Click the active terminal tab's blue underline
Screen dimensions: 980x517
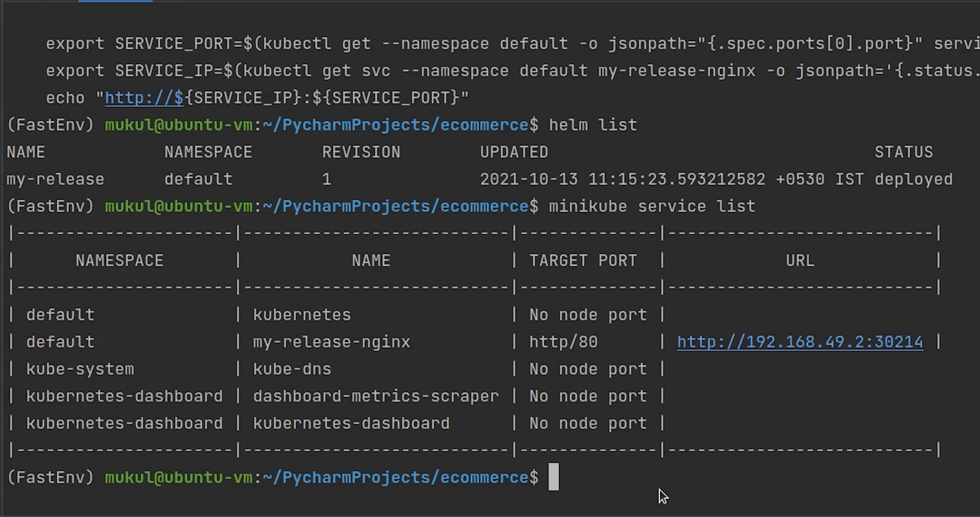pos(116,1)
